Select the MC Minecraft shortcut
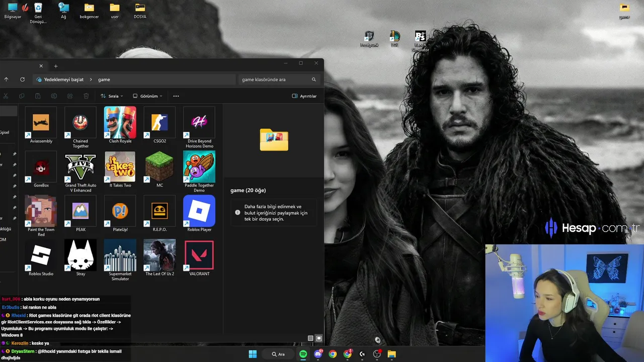Screen dimensions: 644x362 pyautogui.click(x=159, y=169)
